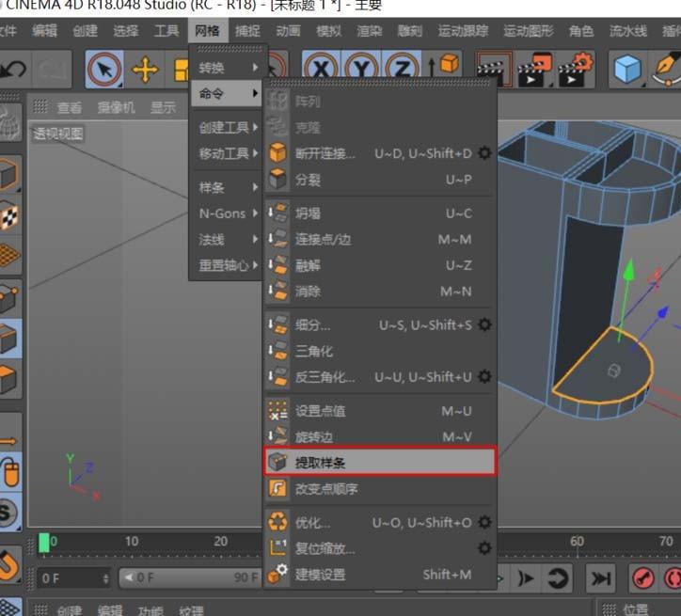Choose 消除 command

click(x=380, y=291)
